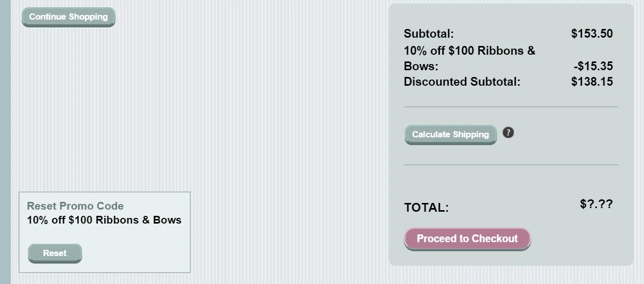
Task: Click the Discounted Subtotal label
Action: 462,82
